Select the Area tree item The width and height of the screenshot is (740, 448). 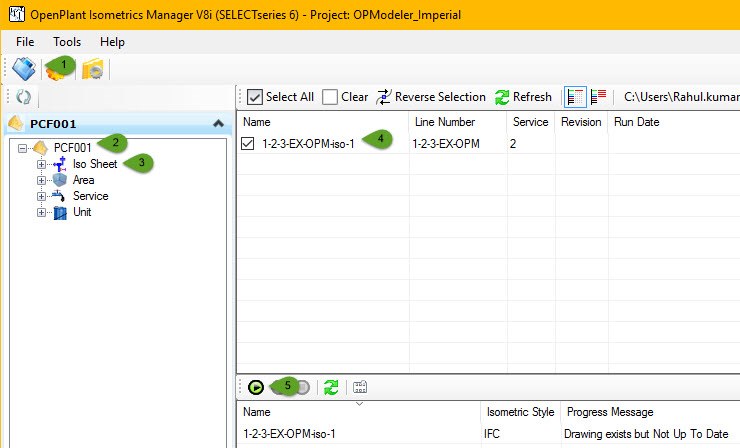click(x=84, y=180)
